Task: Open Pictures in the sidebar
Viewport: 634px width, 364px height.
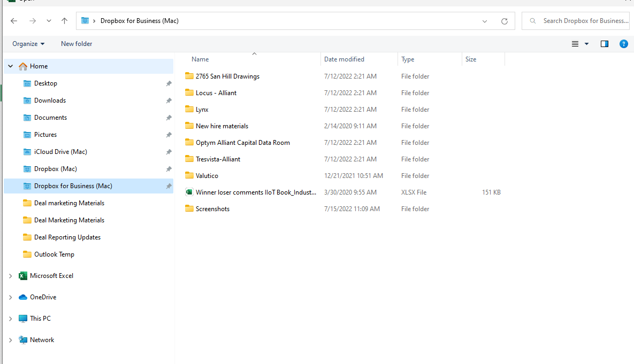Action: tap(45, 135)
